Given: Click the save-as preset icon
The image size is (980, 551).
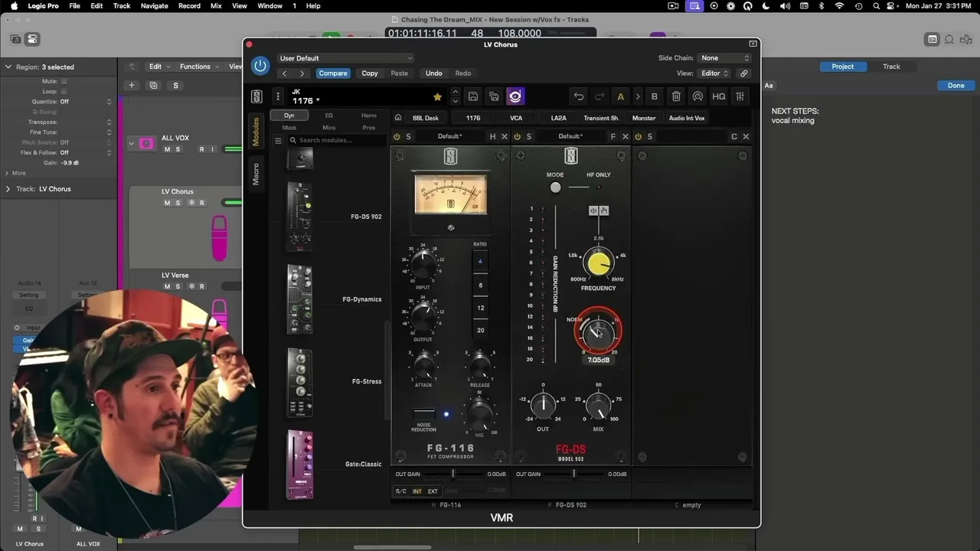Looking at the screenshot, I should coord(494,96).
